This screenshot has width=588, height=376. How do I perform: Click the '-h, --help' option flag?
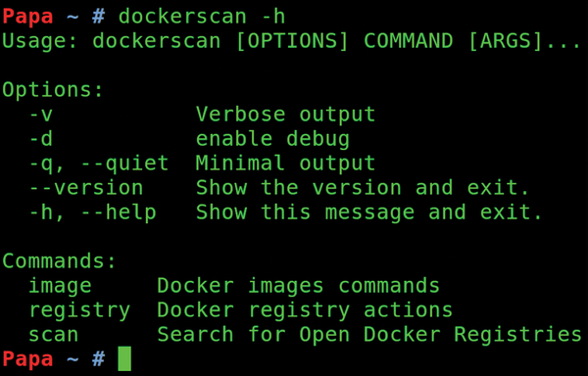(93, 212)
